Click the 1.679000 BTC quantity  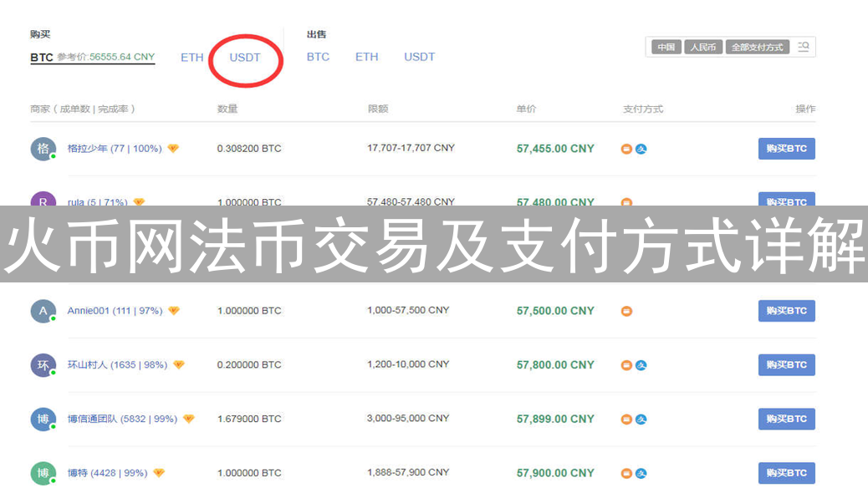pyautogui.click(x=249, y=419)
